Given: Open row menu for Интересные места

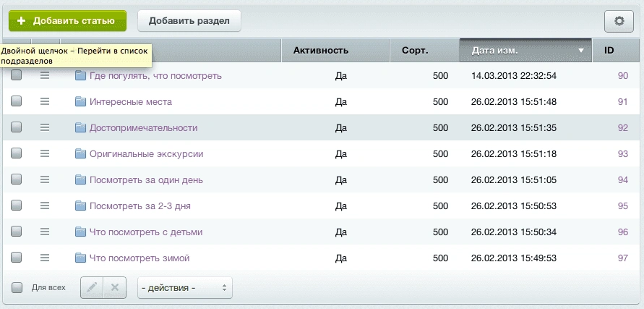Looking at the screenshot, I should tap(45, 101).
